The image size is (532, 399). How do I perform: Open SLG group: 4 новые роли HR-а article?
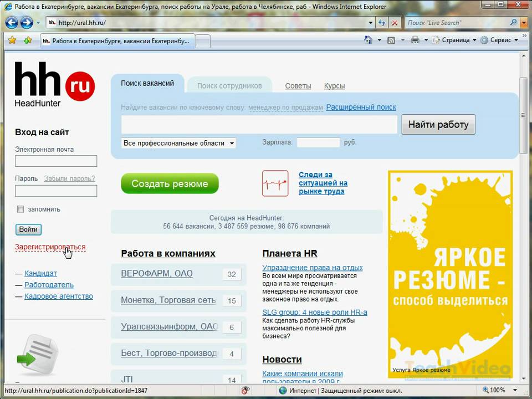(315, 312)
